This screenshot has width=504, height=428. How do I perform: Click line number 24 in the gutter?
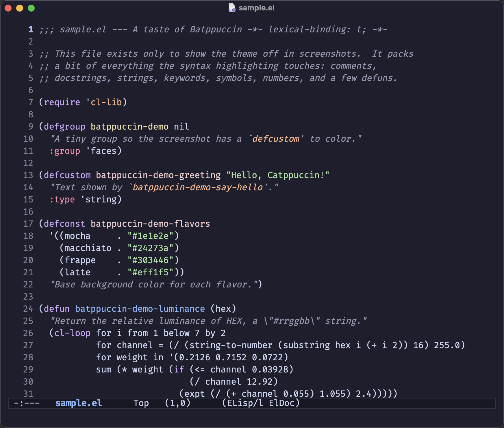pos(28,309)
